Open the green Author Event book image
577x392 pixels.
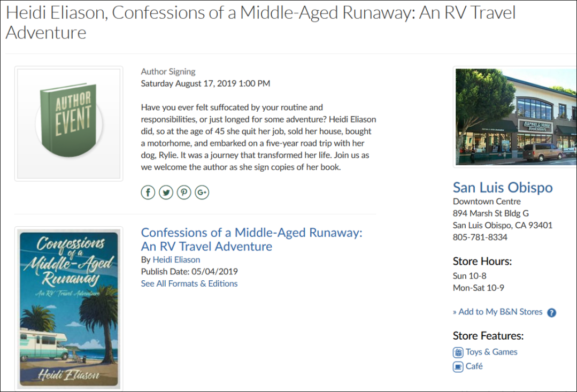69,124
